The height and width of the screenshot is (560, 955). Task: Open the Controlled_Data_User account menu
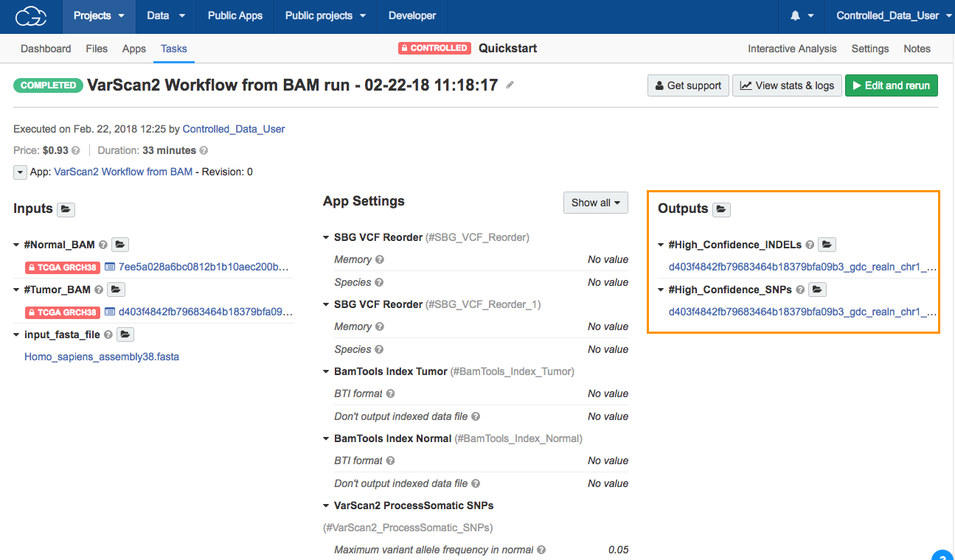[894, 15]
